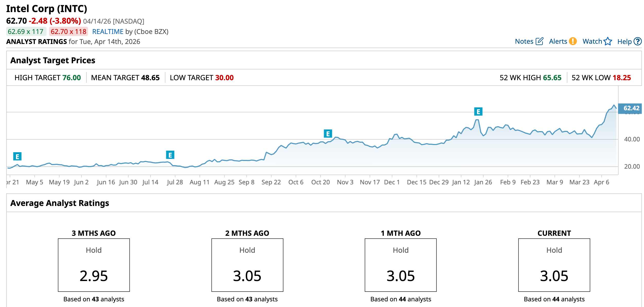Click the 1 MTH AGO Hold rating box
This screenshot has height=307, width=644.
(400, 265)
